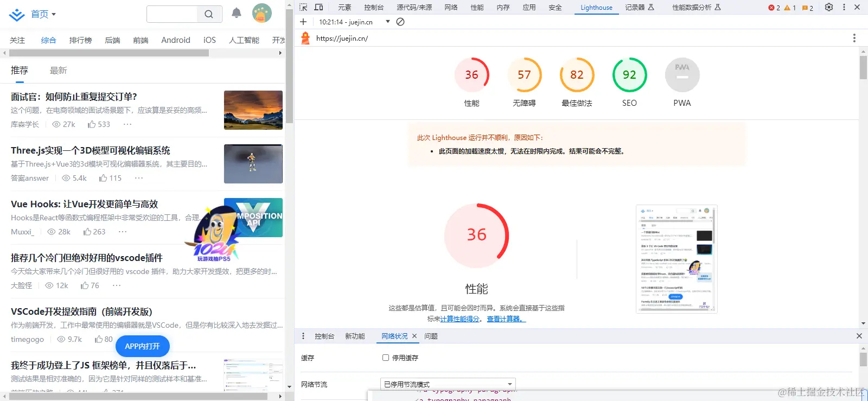868x401 pixels.
Task: Click the 3D model thumbnail of Three.js article
Action: (253, 164)
